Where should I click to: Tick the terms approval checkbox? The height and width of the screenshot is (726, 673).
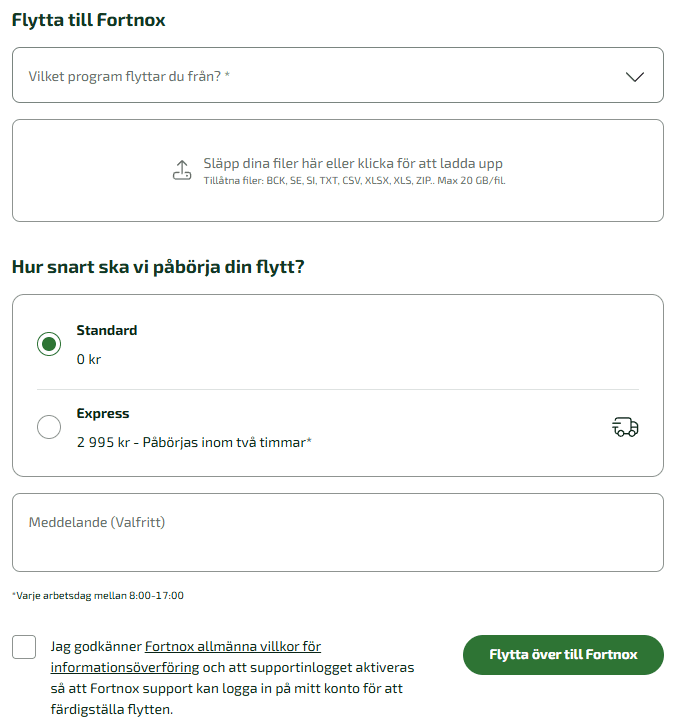point(25,647)
